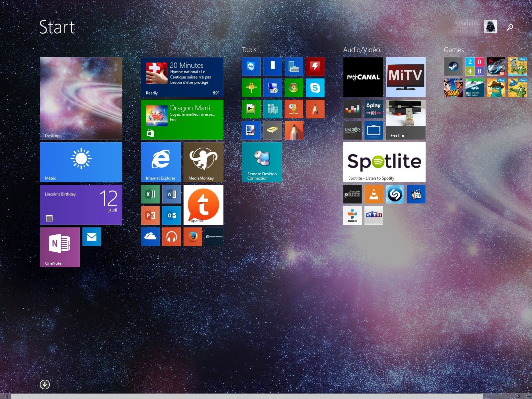532x399 pixels.
Task: Launch the red Flash lightning bolt tile
Action: 315,66
